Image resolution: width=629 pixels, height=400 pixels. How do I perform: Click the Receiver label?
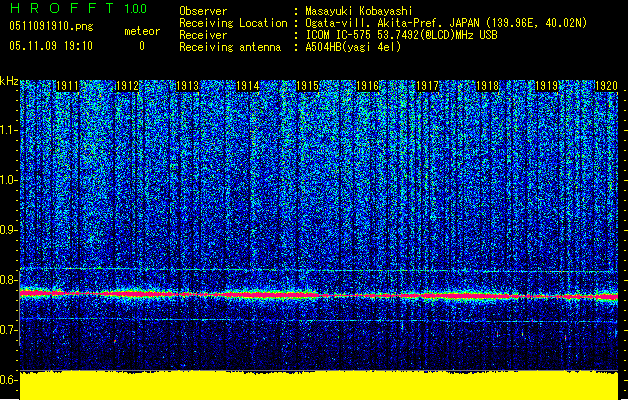coord(203,35)
